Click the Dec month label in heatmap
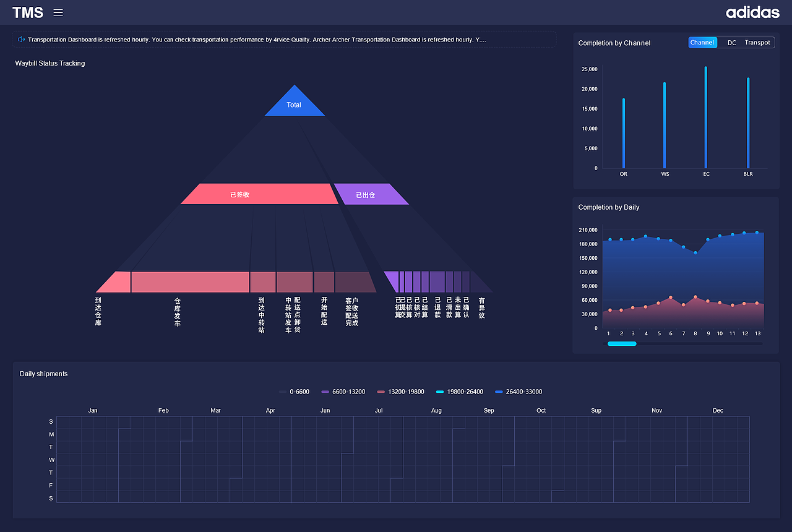Viewport: 792px width, 532px height. click(x=718, y=410)
